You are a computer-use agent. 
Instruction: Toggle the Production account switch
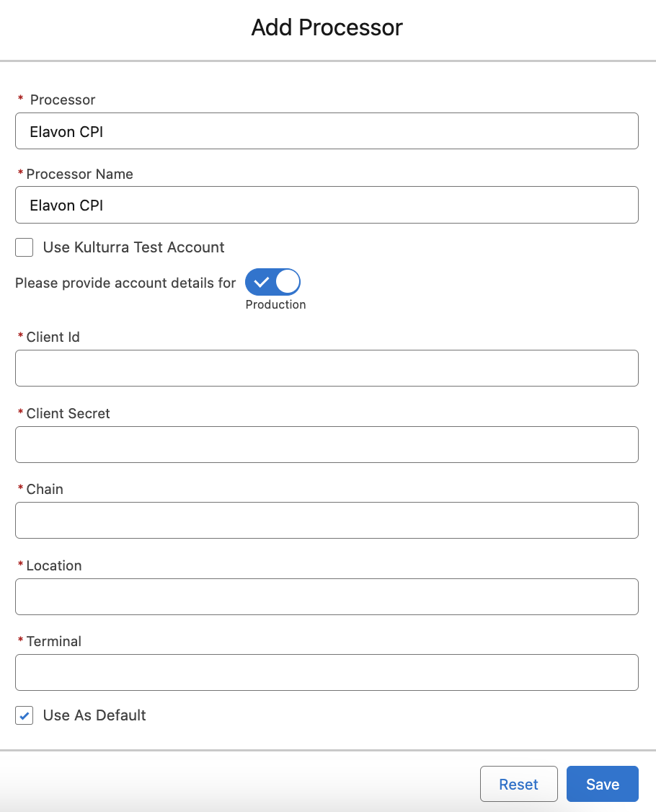[x=272, y=282]
